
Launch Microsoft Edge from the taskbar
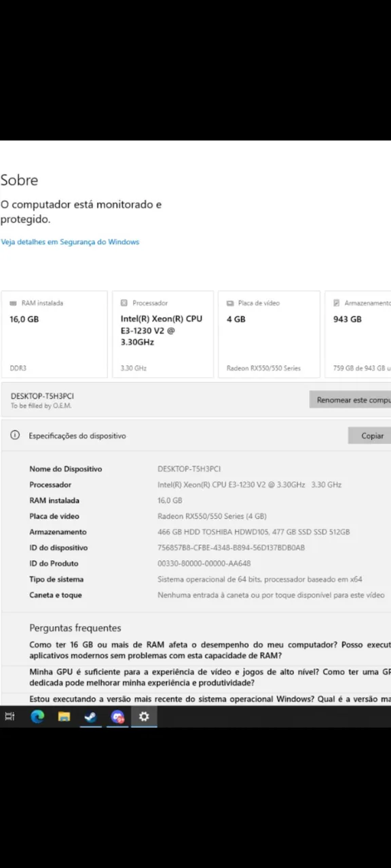(x=37, y=717)
